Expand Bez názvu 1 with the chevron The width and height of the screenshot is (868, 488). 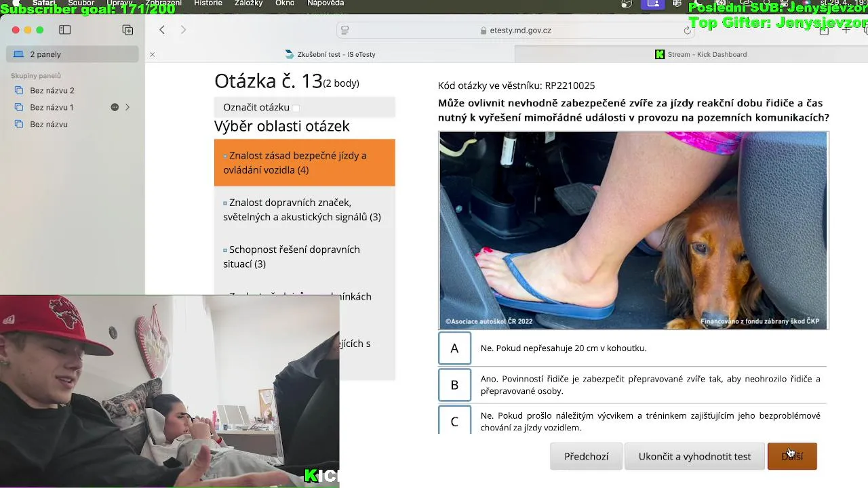click(x=127, y=107)
